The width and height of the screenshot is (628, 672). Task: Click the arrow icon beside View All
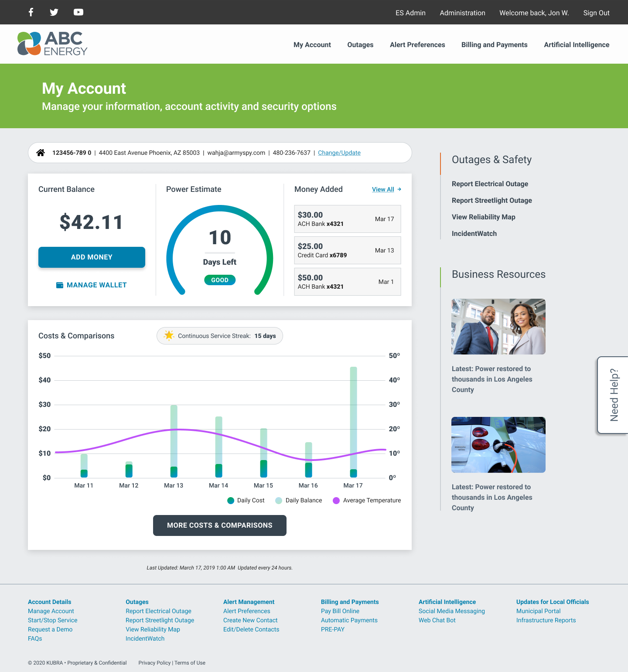tap(399, 189)
